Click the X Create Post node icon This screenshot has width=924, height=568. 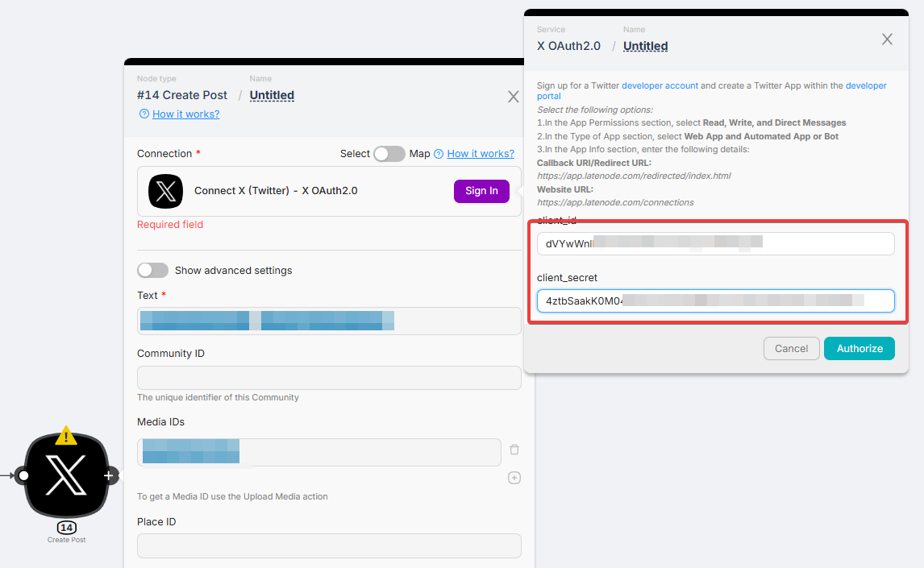coord(65,475)
